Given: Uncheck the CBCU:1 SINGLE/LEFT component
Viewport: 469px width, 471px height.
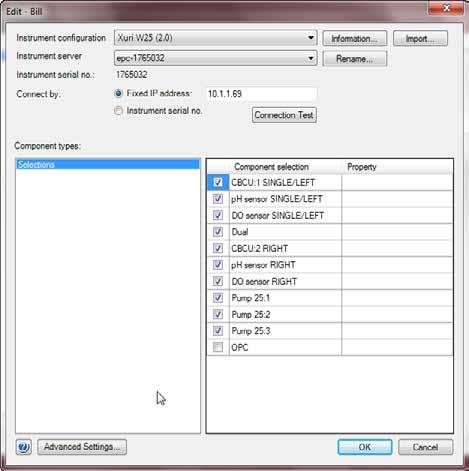Looking at the screenshot, I should point(218,182).
